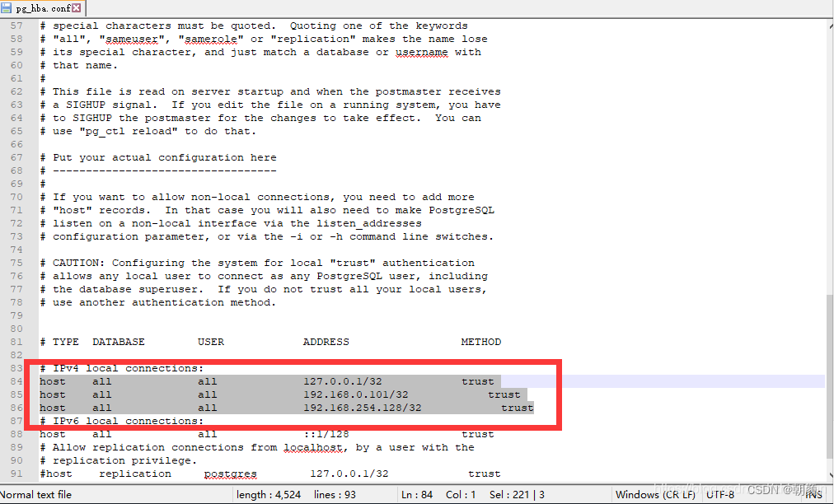Click the '::1/128' IPv6 address

pos(326,434)
